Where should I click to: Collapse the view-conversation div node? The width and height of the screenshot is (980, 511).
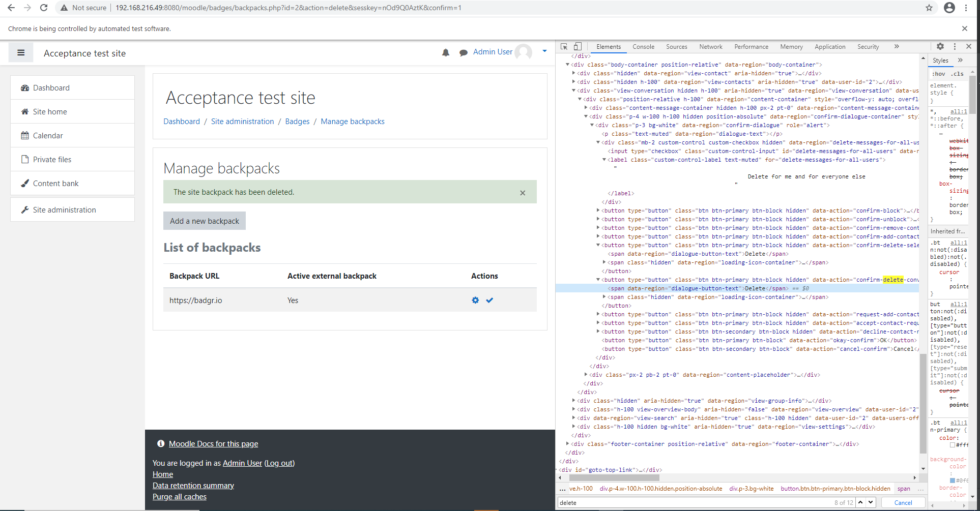[574, 91]
